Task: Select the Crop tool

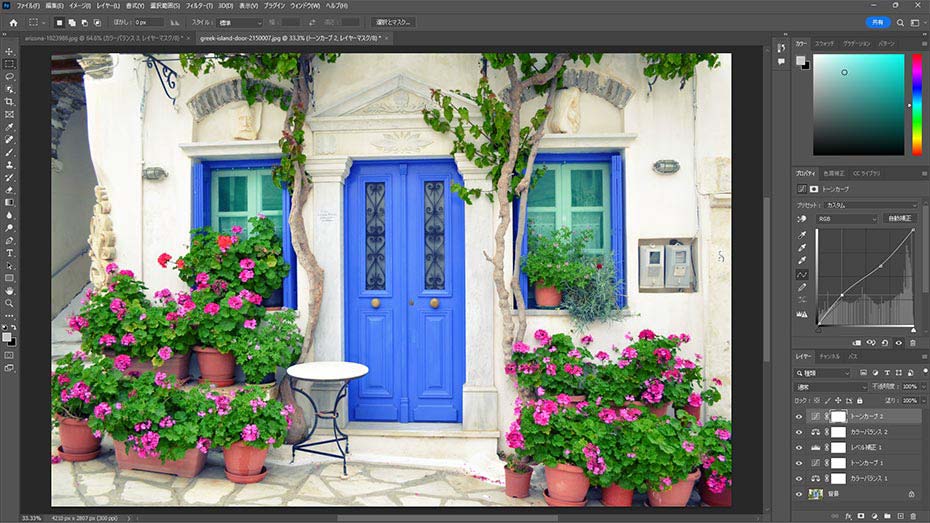Action: 10,101
